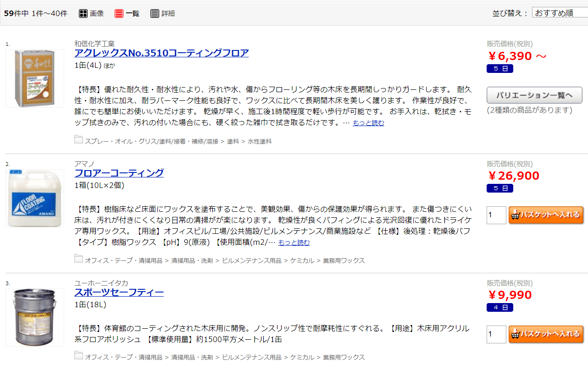
Task: Switch to detail view icon
Action: click(x=155, y=13)
